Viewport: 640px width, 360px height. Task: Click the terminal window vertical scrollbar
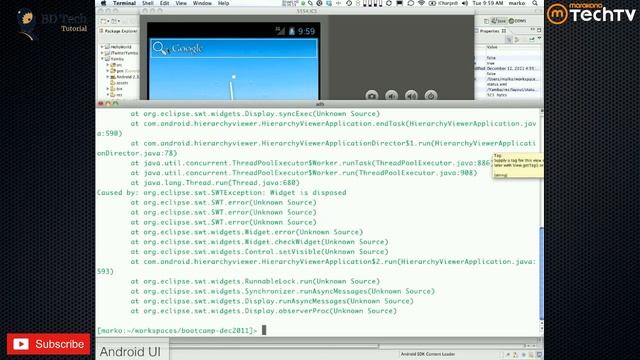(542, 273)
